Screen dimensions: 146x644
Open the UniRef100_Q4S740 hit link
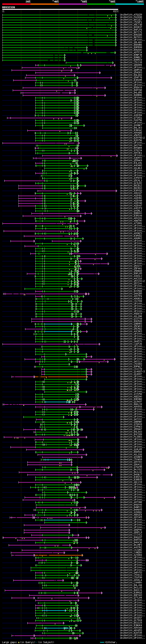click(131, 145)
